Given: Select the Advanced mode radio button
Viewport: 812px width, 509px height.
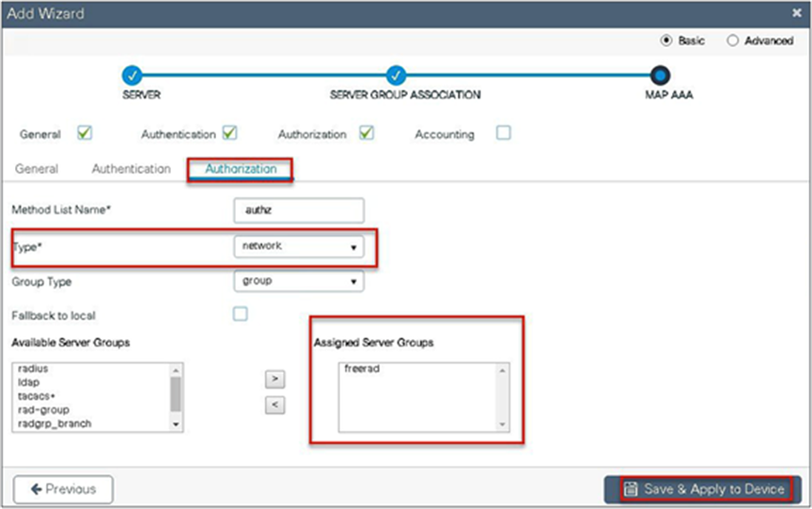Looking at the screenshot, I should click(733, 40).
